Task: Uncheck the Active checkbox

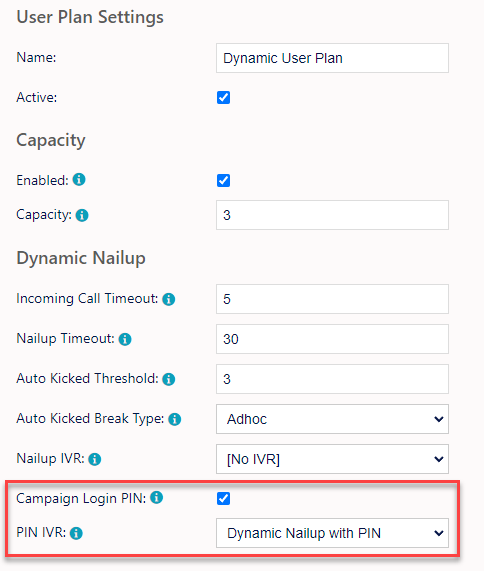Action: pyautogui.click(x=223, y=98)
